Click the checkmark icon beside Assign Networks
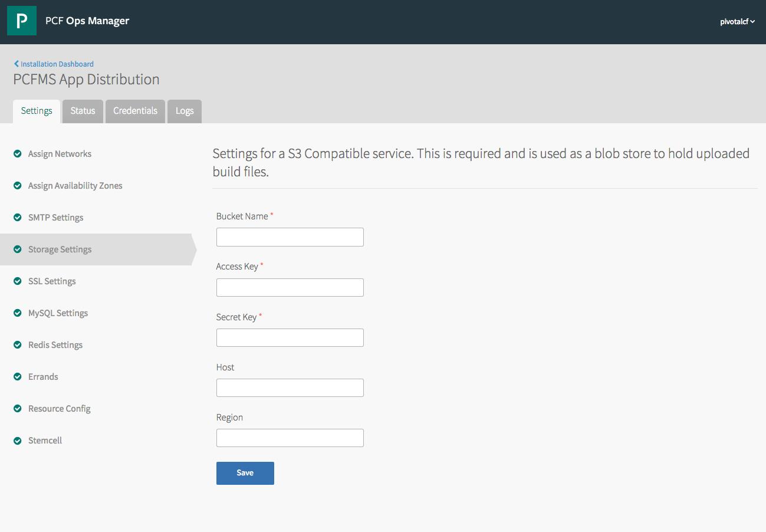The width and height of the screenshot is (766, 532). (18, 154)
